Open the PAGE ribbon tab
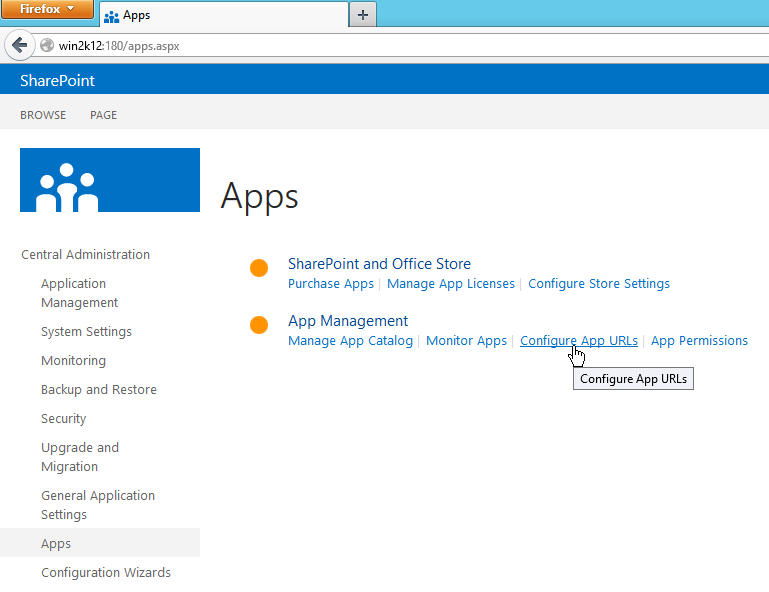This screenshot has height=592, width=769. [103, 115]
